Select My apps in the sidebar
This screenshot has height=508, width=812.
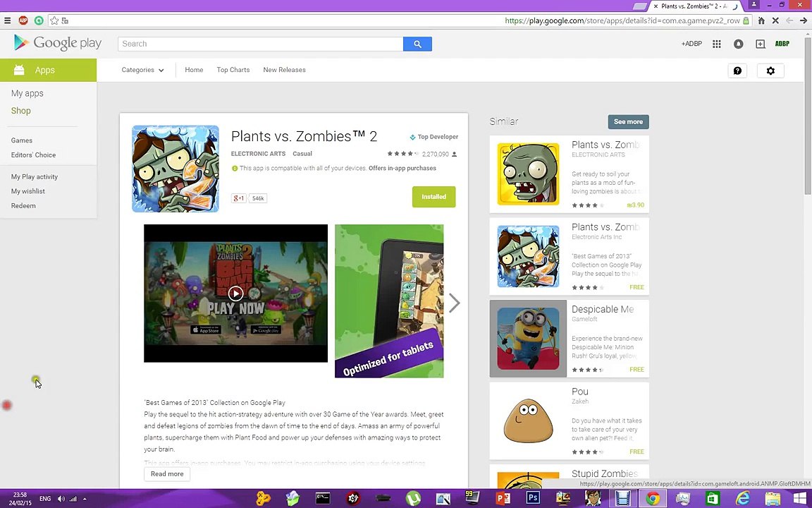27,93
